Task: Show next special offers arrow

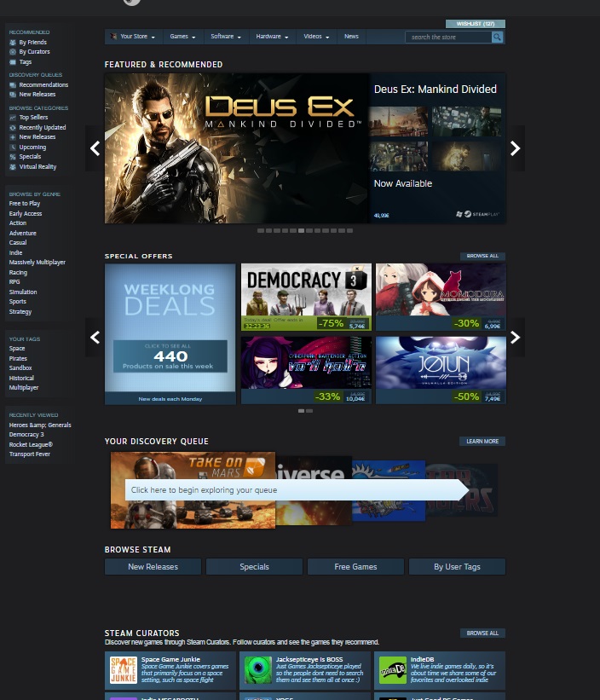Action: 516,337
